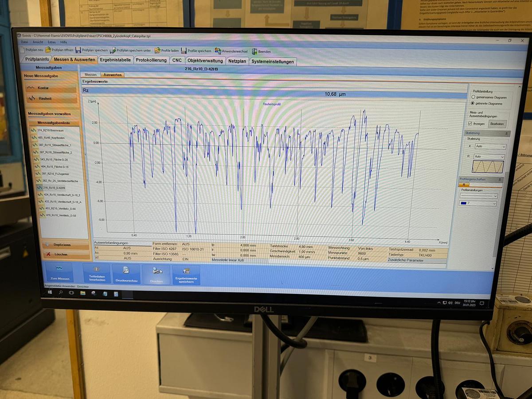
Task: Collapse the Skalierung panel section
Action: click(x=506, y=133)
